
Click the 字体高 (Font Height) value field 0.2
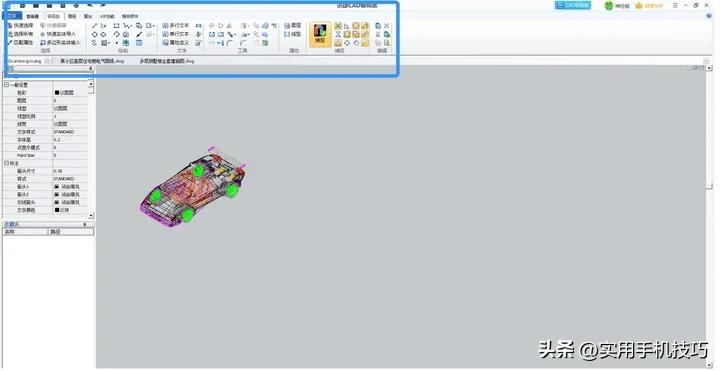70,140
